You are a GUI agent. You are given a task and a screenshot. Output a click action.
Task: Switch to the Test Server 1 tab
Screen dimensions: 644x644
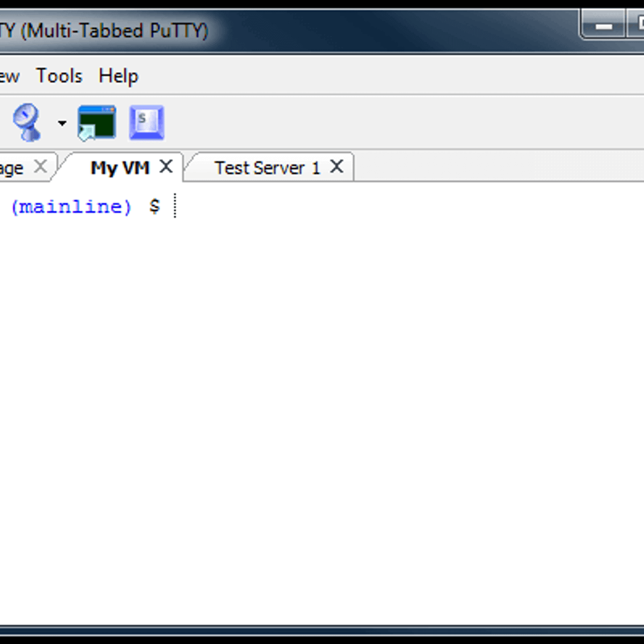point(267,168)
